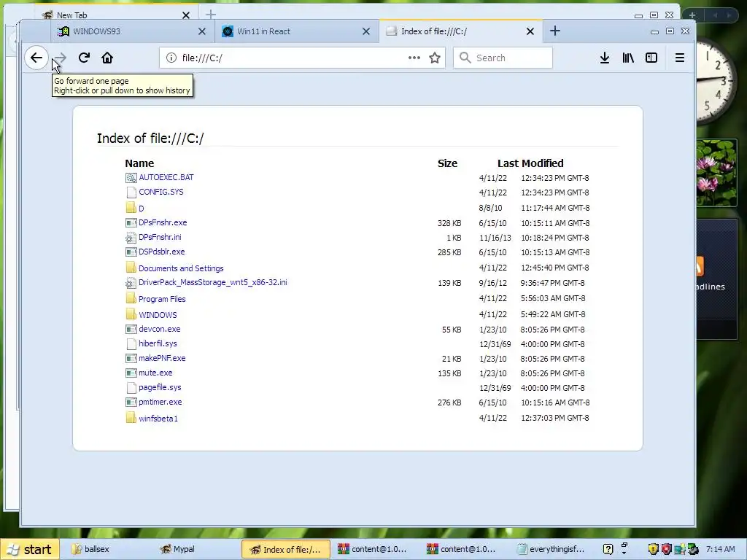This screenshot has height=560, width=747.
Task: Open DriverPack_MassStorage_wnt5_x86-32.ini link
Action: click(x=212, y=282)
